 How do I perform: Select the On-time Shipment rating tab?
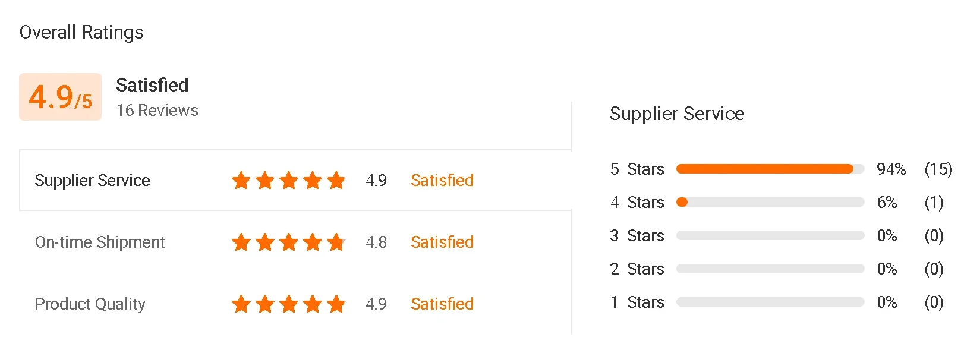pyautogui.click(x=100, y=242)
